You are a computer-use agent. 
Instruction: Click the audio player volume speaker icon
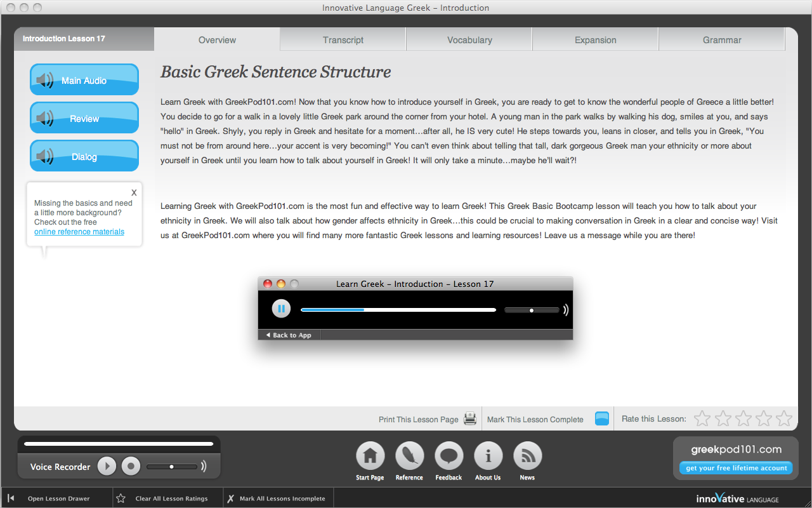coord(566,310)
